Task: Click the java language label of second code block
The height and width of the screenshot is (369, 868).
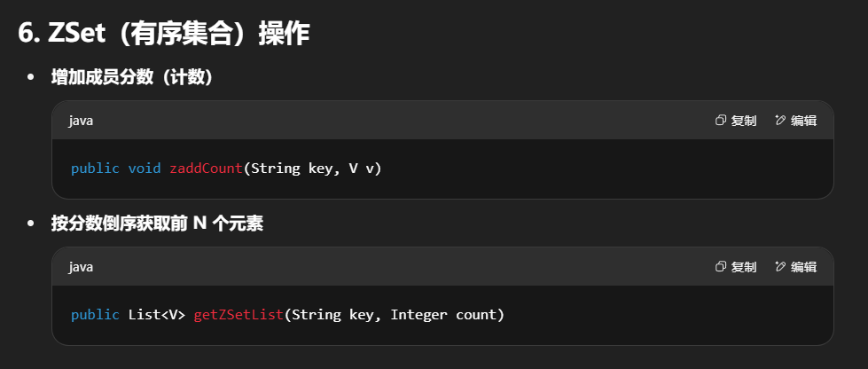Action: [x=81, y=267]
